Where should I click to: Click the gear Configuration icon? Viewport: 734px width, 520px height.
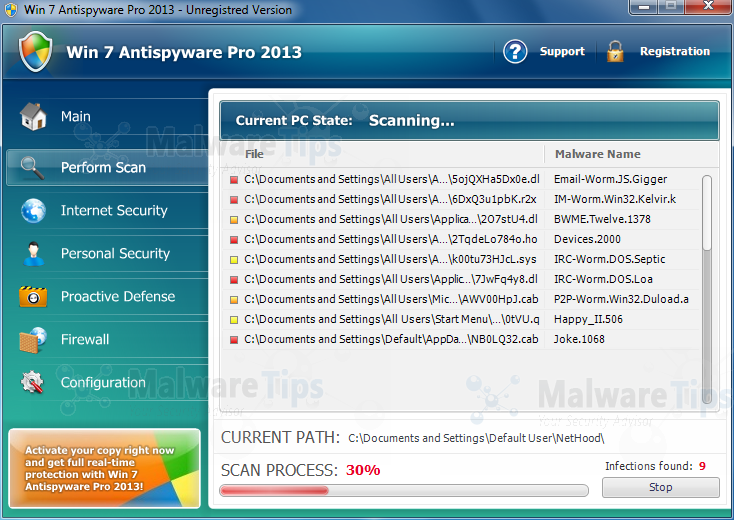click(32, 382)
